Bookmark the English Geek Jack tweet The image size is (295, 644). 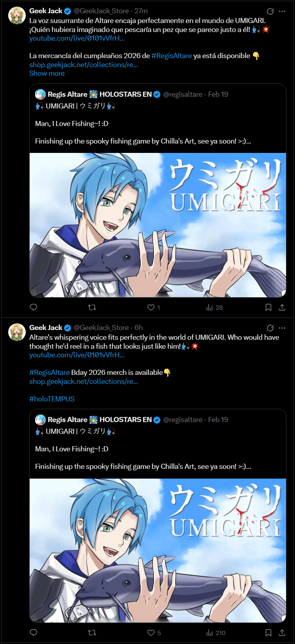tap(268, 633)
